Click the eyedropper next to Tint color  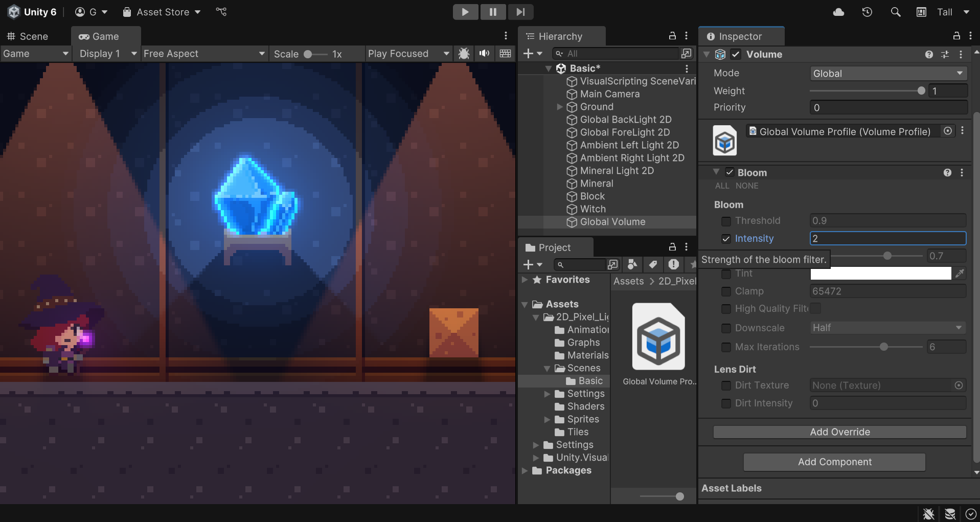[x=960, y=274]
